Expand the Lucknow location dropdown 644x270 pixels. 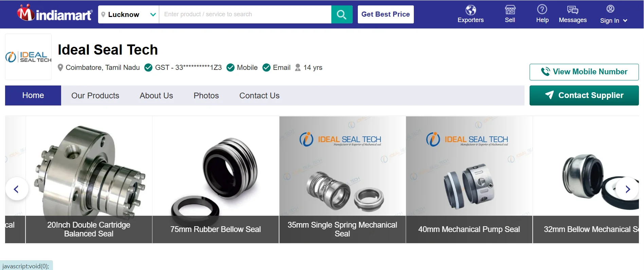[153, 14]
